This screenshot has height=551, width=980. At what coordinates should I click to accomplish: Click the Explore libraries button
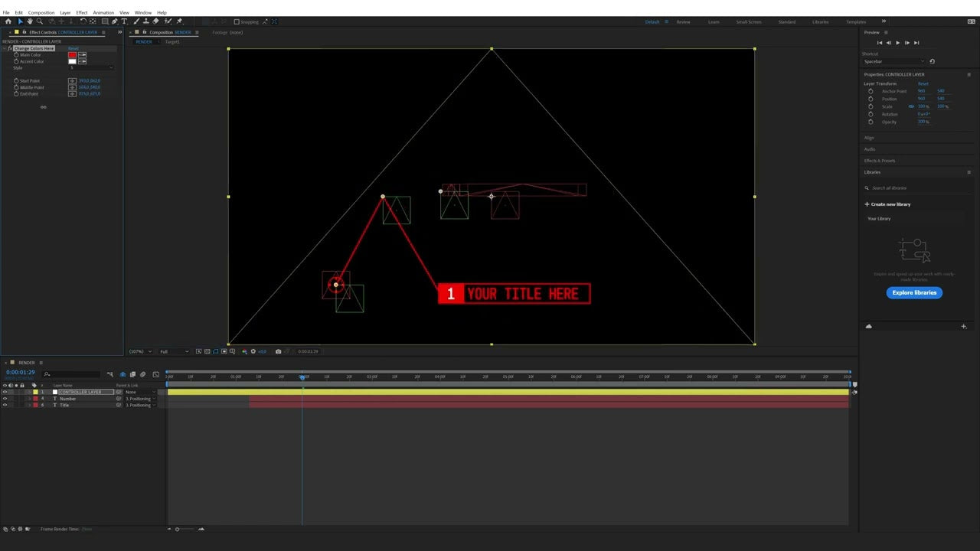[x=914, y=292]
